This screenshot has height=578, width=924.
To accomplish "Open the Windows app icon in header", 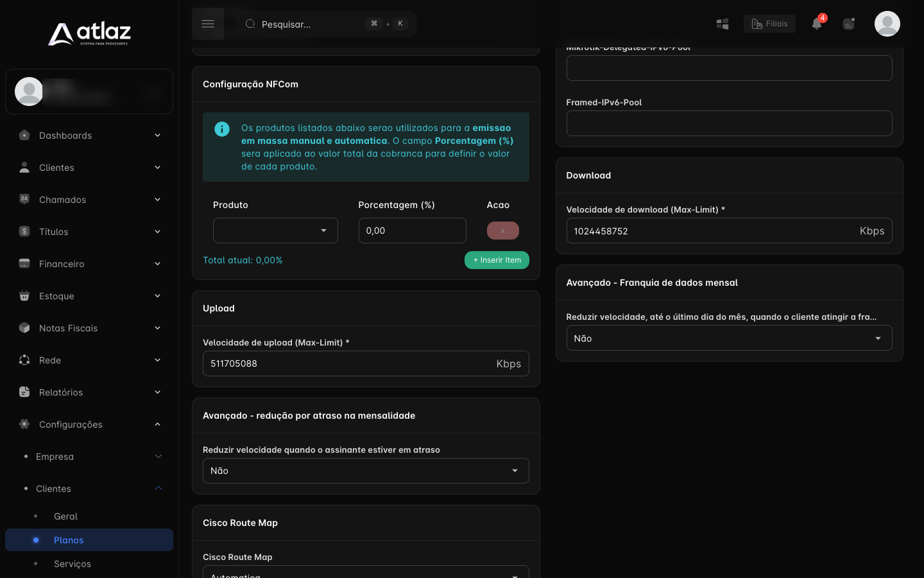I will (723, 24).
